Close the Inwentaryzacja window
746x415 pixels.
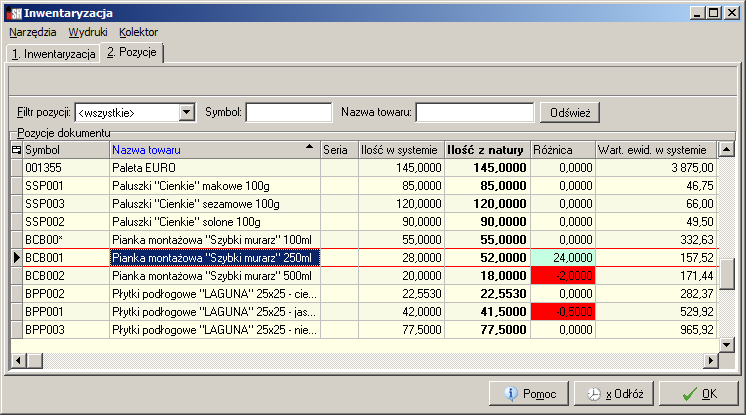[731, 13]
